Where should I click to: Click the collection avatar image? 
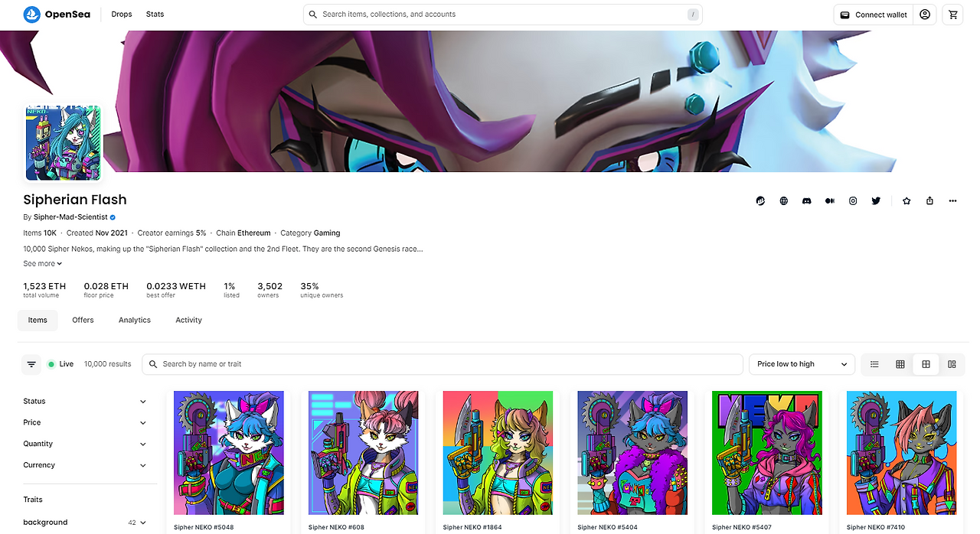click(63, 143)
